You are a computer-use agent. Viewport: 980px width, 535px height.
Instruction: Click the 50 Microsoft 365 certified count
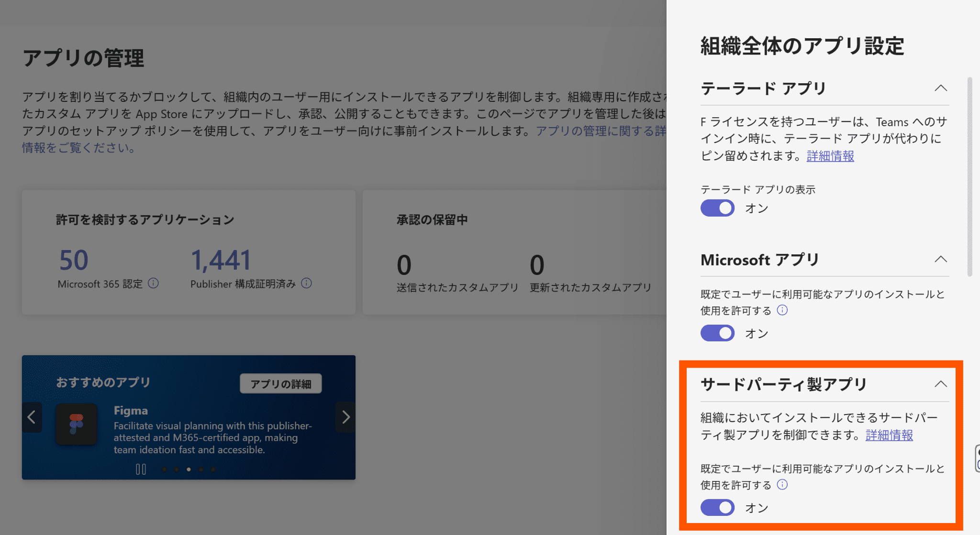pos(74,260)
